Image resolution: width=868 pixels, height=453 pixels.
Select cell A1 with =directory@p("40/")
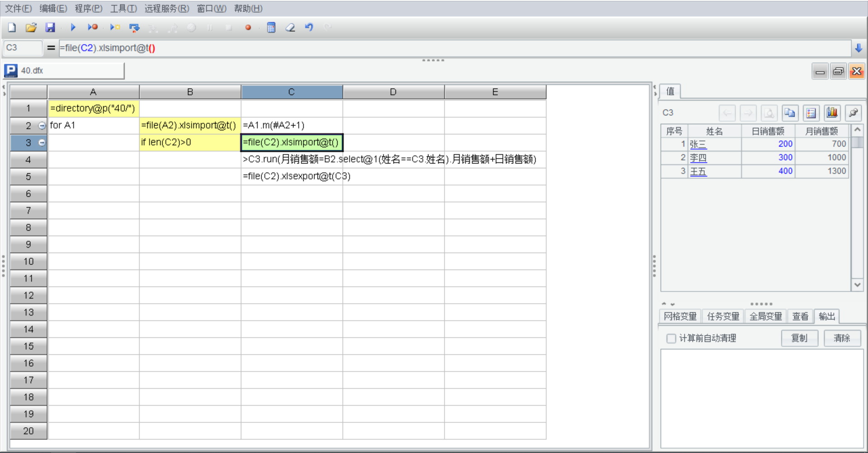pos(94,109)
